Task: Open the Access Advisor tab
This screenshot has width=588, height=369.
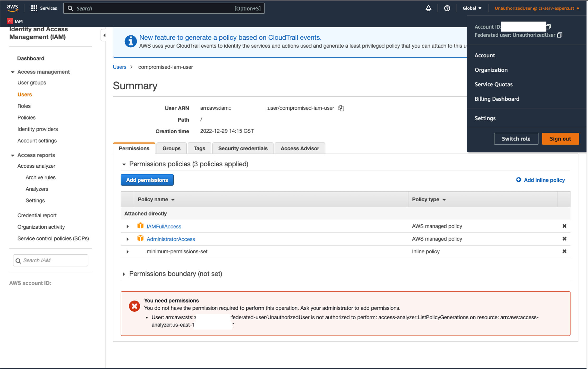Action: click(x=300, y=148)
